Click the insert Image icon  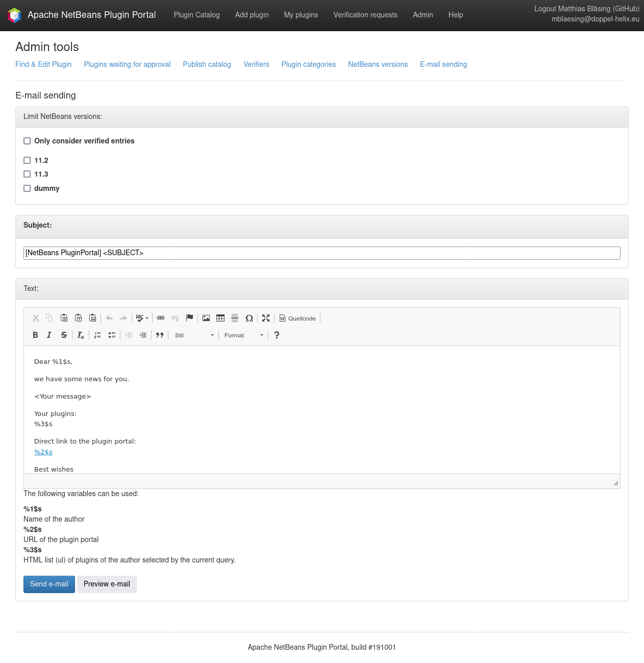(x=206, y=318)
